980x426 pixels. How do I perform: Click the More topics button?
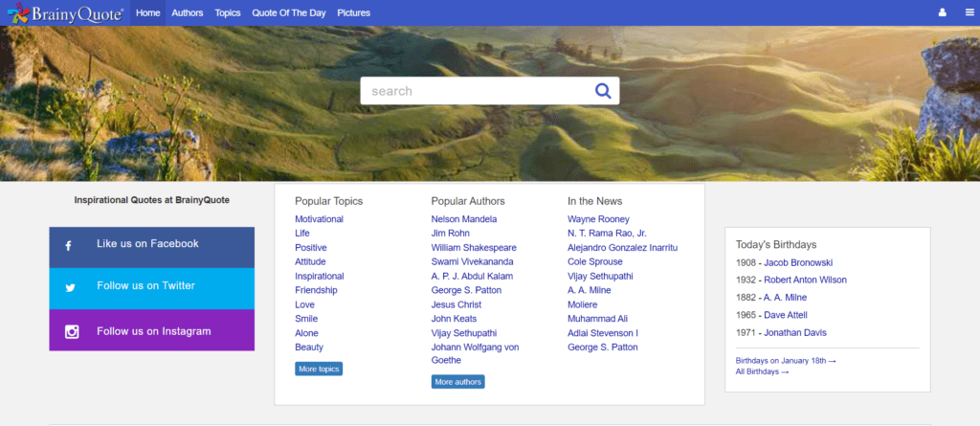pyautogui.click(x=319, y=370)
